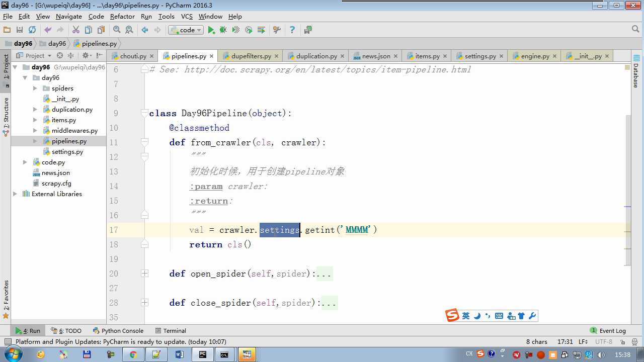Unfold the close_spider method at line 28
This screenshot has height=362, width=644.
145,303
